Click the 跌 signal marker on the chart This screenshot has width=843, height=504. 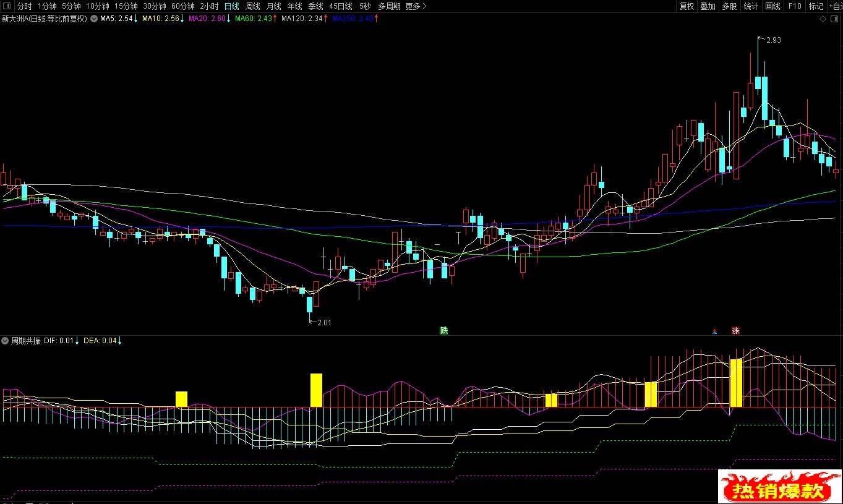pos(443,331)
